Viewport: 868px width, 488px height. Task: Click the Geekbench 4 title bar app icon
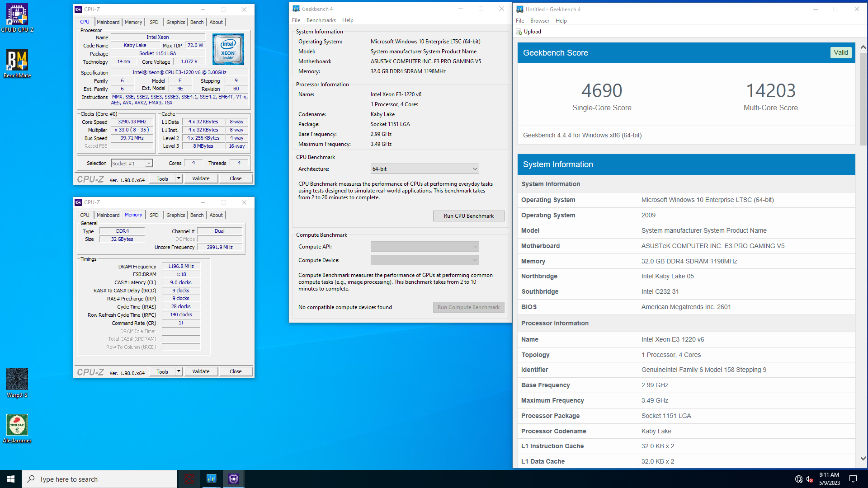[296, 9]
